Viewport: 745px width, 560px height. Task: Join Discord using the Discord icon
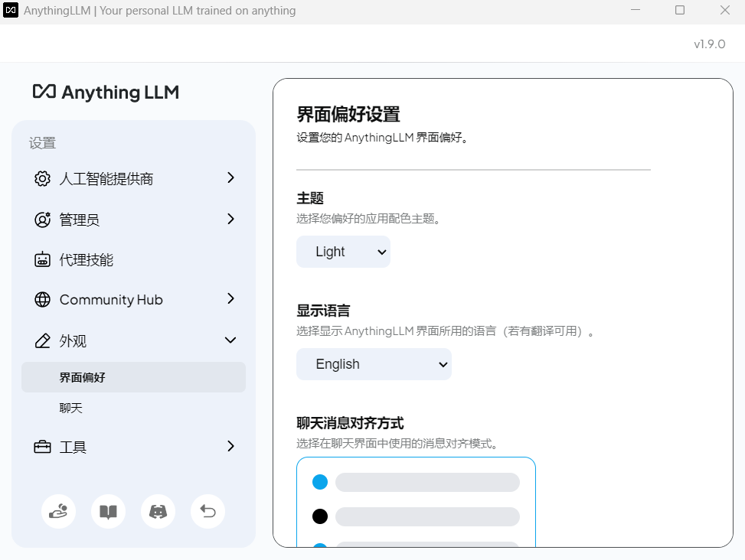pyautogui.click(x=158, y=511)
